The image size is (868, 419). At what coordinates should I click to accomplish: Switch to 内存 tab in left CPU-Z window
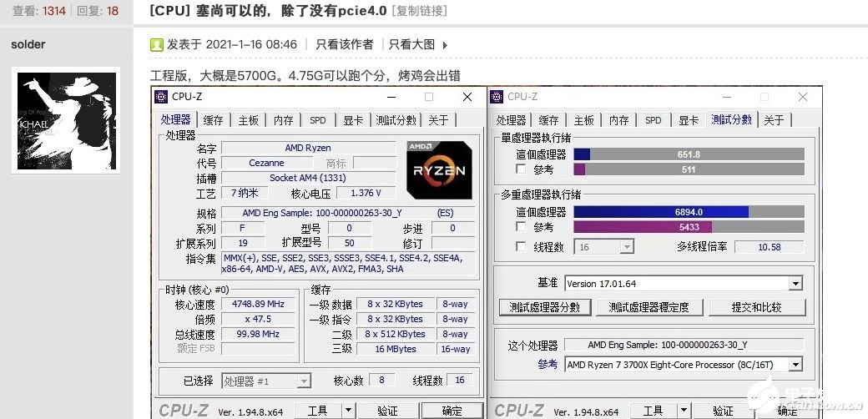284,120
